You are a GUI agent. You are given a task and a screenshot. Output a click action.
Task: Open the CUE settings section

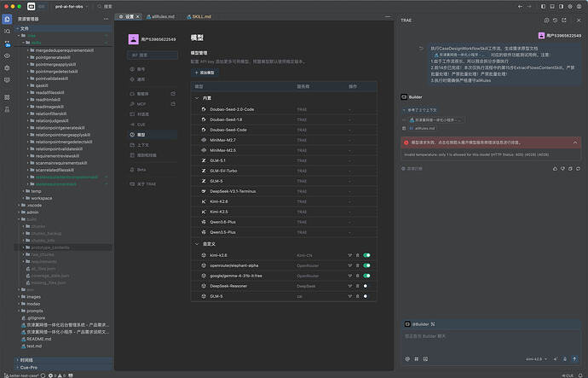(x=153, y=125)
